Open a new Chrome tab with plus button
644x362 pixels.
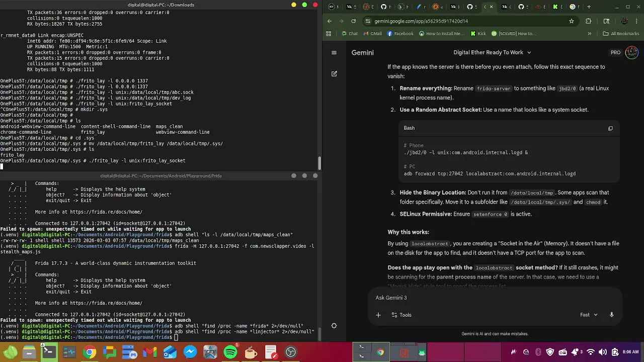point(589,7)
